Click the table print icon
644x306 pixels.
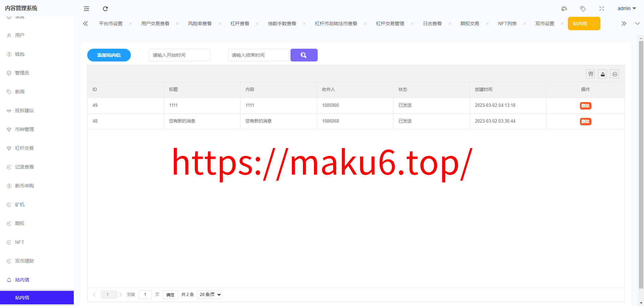615,74
